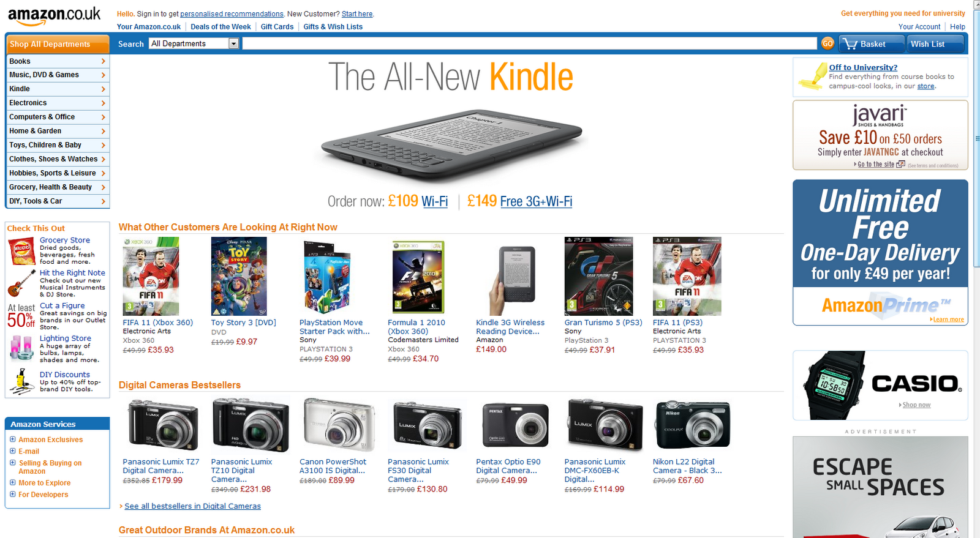Follow See all bestsellers in Digital Cameras

[192, 506]
